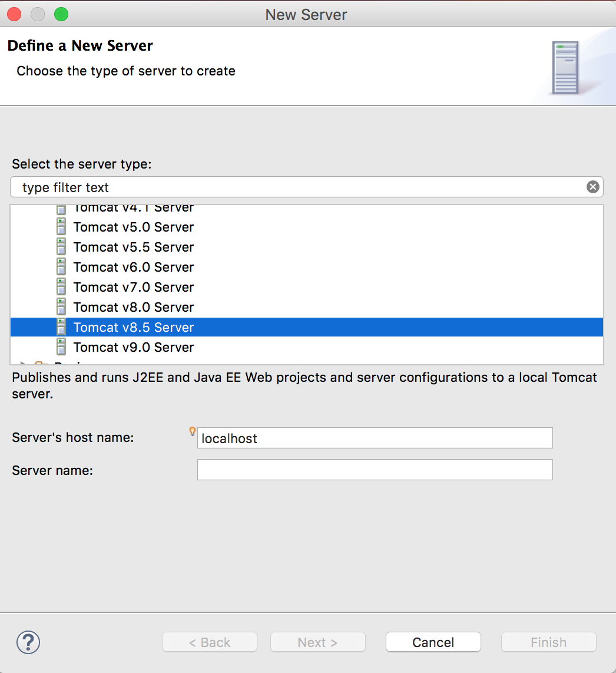616x673 pixels.
Task: Focus the Server's host name field
Action: click(375, 438)
